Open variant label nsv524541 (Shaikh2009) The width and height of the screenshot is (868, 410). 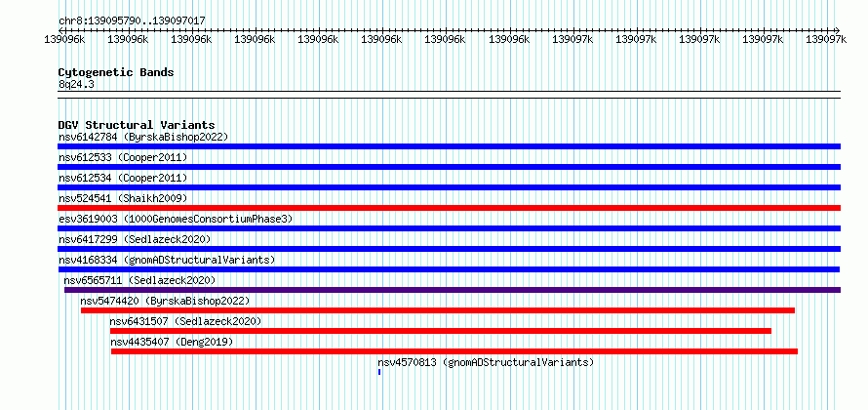123,198
